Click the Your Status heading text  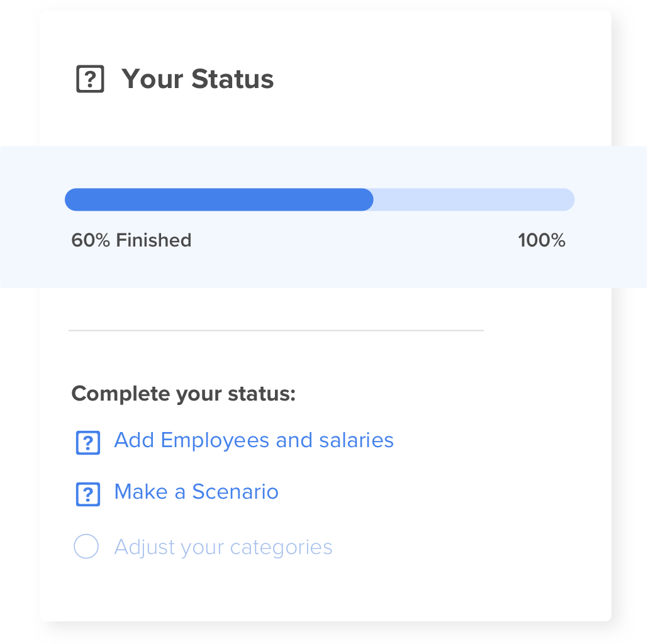(198, 79)
